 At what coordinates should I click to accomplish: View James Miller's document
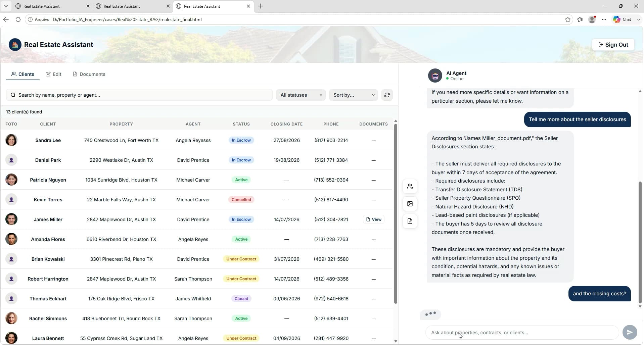click(x=373, y=219)
